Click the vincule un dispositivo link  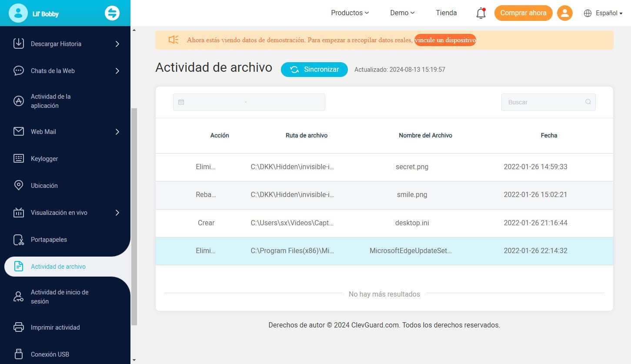[445, 40]
